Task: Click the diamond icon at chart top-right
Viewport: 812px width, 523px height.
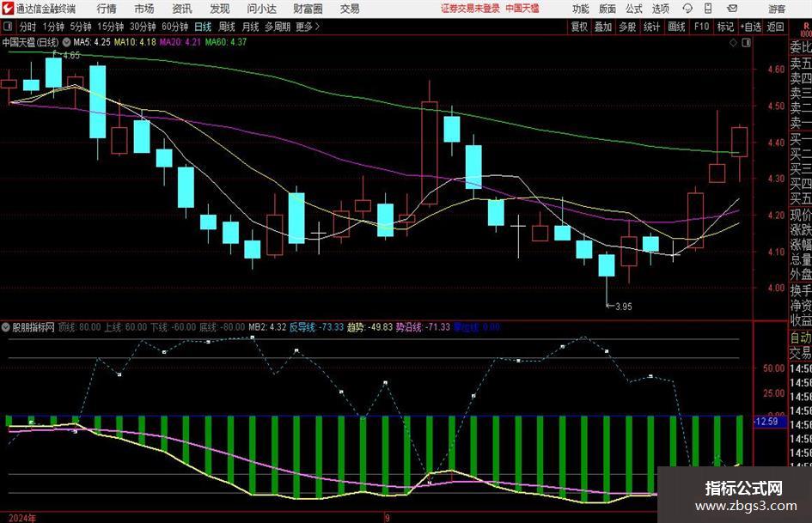Action: pos(733,42)
